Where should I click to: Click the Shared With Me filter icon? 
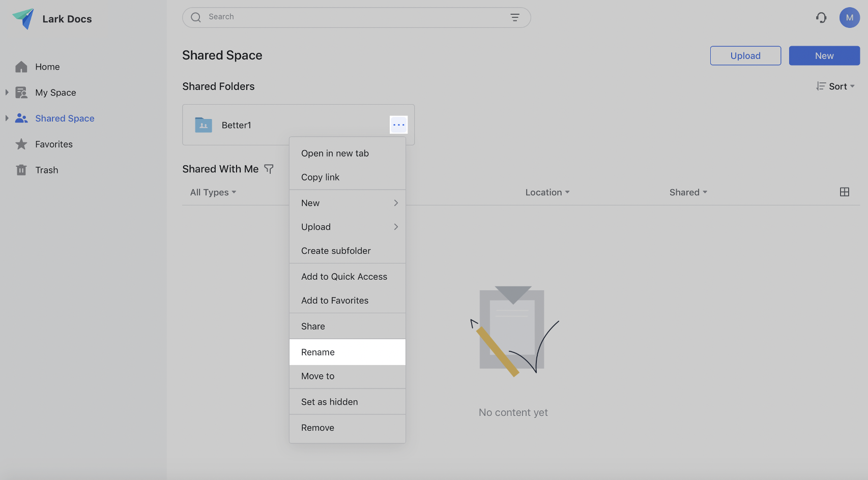click(269, 169)
